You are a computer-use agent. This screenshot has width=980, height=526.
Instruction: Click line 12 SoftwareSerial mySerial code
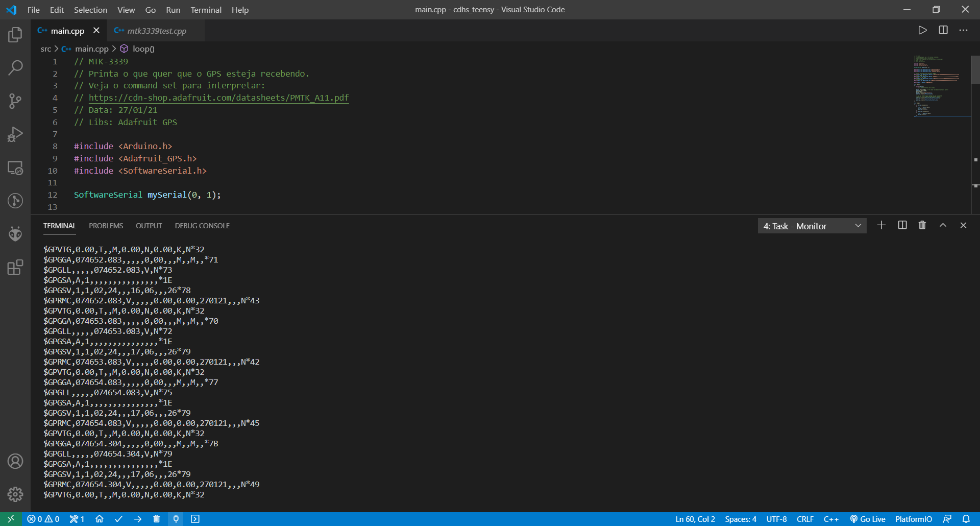[x=147, y=195]
